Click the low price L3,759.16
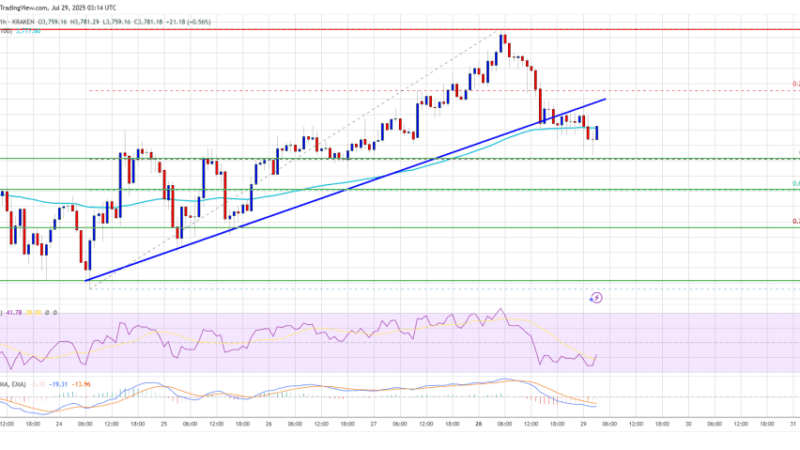 coord(116,22)
